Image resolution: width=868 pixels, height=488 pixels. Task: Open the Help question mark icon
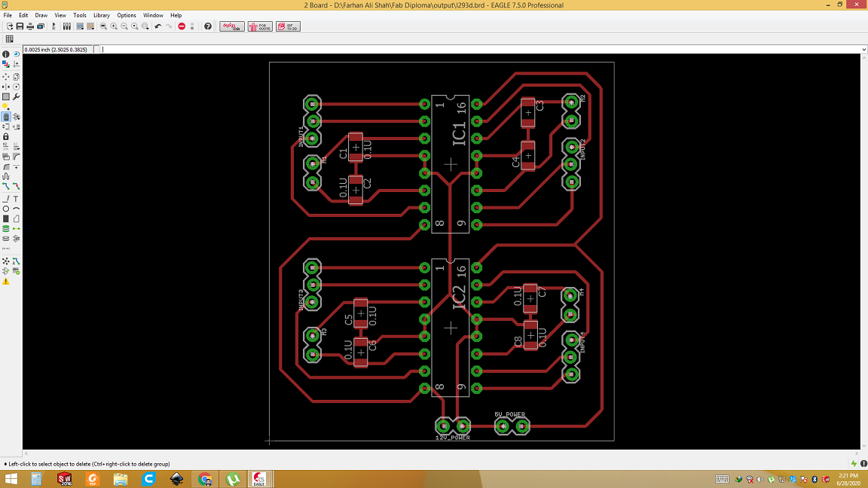[208, 26]
